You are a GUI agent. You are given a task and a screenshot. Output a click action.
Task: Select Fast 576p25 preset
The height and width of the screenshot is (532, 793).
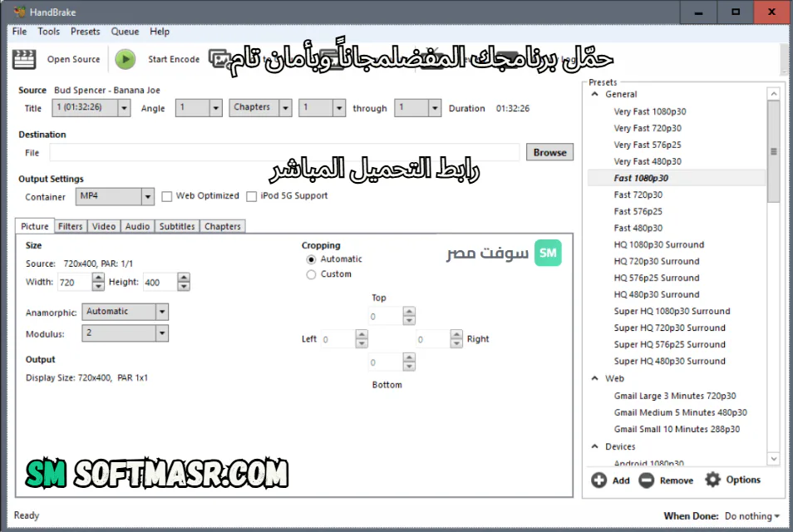638,211
